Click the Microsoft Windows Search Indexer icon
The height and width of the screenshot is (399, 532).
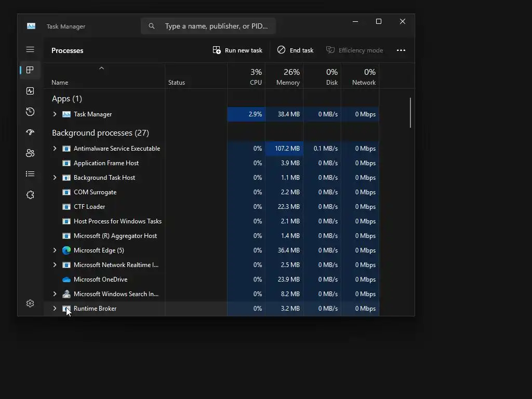(x=66, y=294)
